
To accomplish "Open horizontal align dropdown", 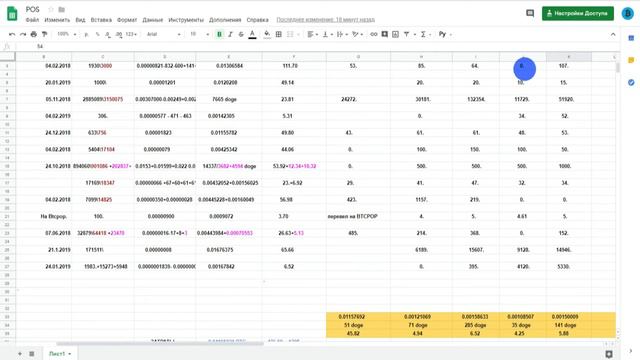I will point(313,34).
